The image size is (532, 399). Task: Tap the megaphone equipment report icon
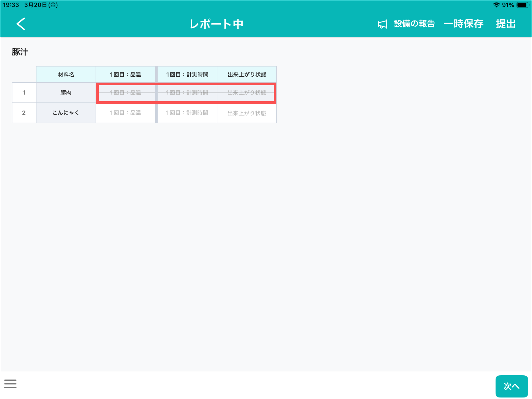(x=382, y=24)
